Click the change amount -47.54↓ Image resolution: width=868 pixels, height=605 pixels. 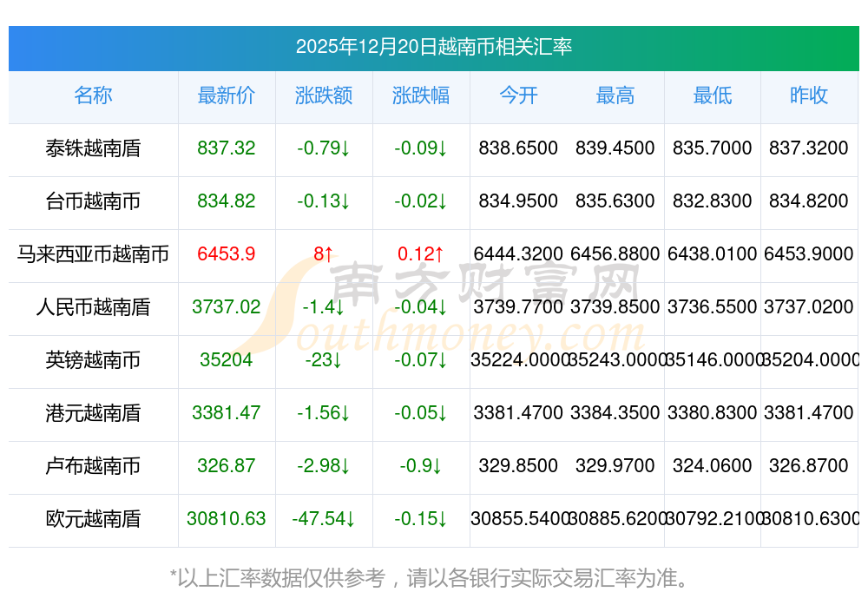323,519
